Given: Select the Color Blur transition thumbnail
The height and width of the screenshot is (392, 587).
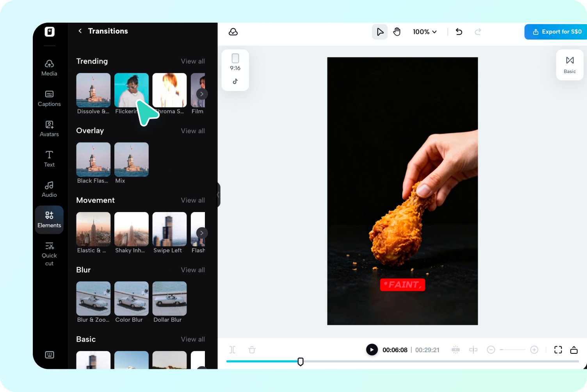Looking at the screenshot, I should (x=132, y=299).
